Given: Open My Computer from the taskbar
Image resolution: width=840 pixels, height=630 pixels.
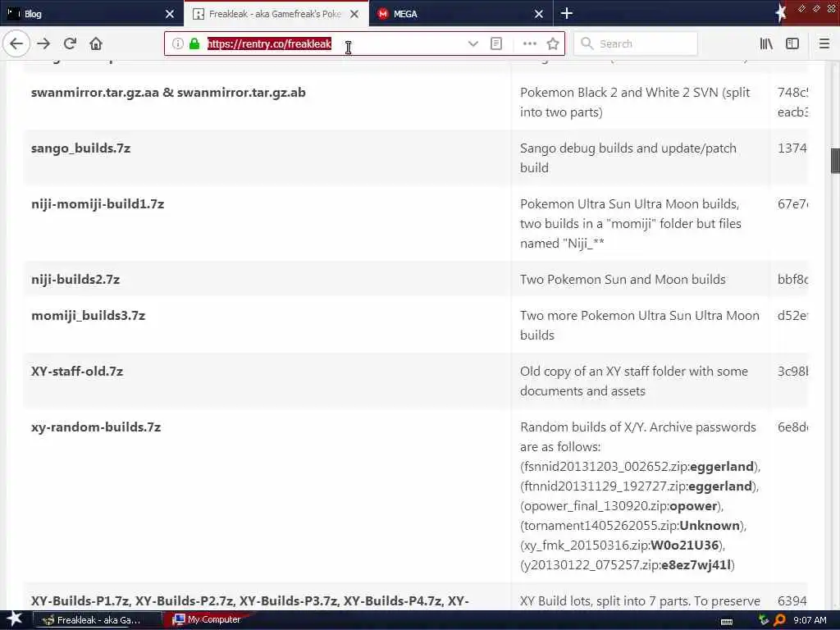Looking at the screenshot, I should 207,620.
